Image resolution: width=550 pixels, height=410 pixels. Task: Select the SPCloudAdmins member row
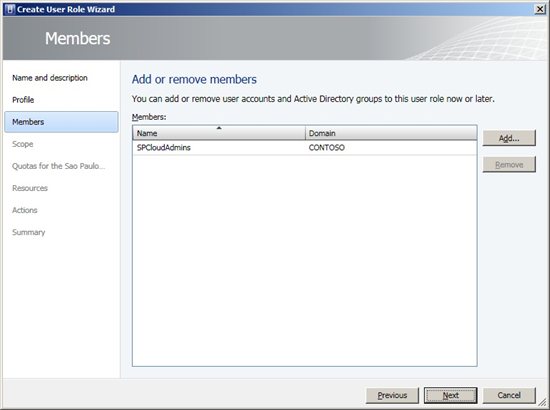[x=304, y=148]
